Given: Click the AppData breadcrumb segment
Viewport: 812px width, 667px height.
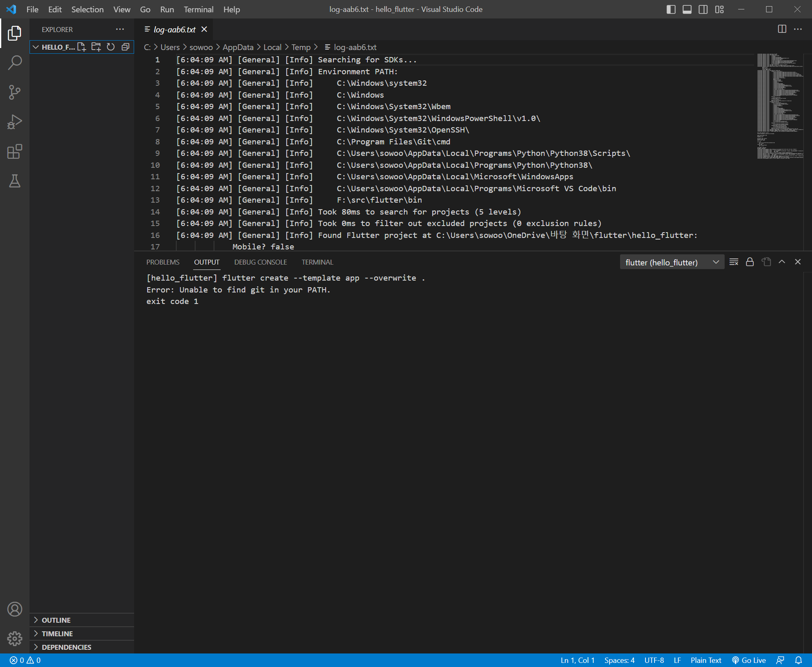Looking at the screenshot, I should click(x=238, y=47).
